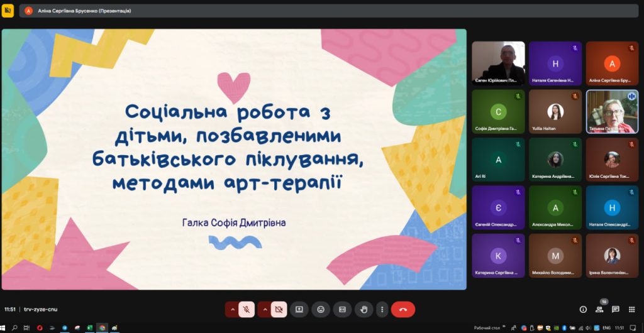The width and height of the screenshot is (644, 333).
Task: Open audio settings arrow next to microphone
Action: pos(232,309)
